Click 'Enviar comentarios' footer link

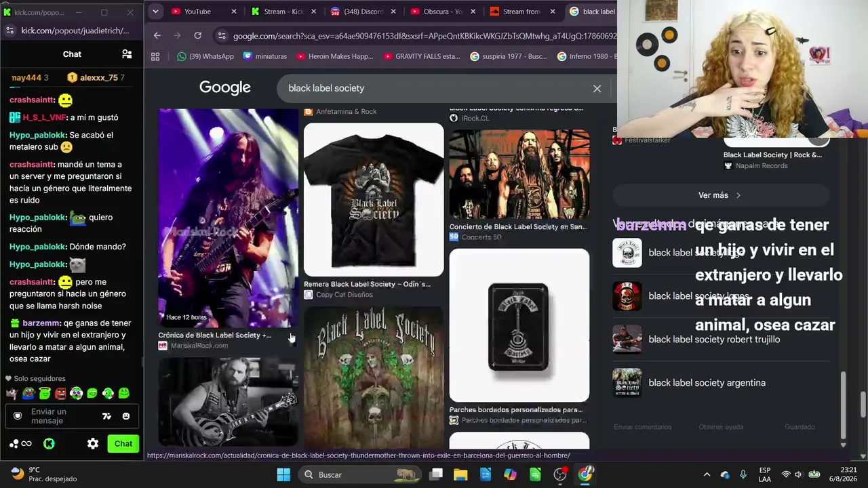[643, 427]
